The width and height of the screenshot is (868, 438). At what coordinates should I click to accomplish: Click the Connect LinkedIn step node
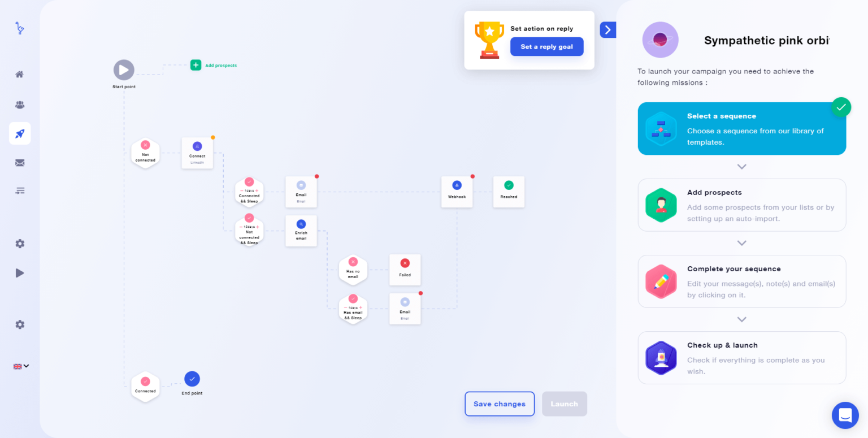pyautogui.click(x=197, y=153)
